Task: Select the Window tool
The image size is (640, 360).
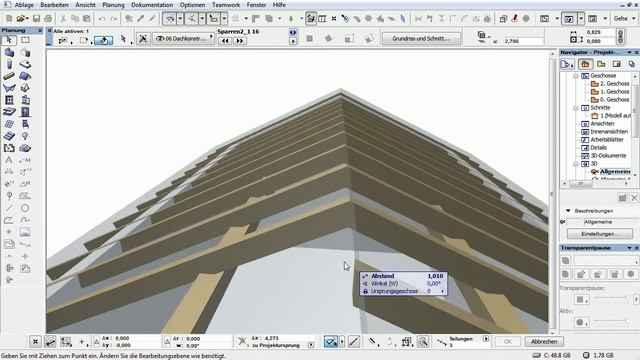Action: click(x=9, y=100)
